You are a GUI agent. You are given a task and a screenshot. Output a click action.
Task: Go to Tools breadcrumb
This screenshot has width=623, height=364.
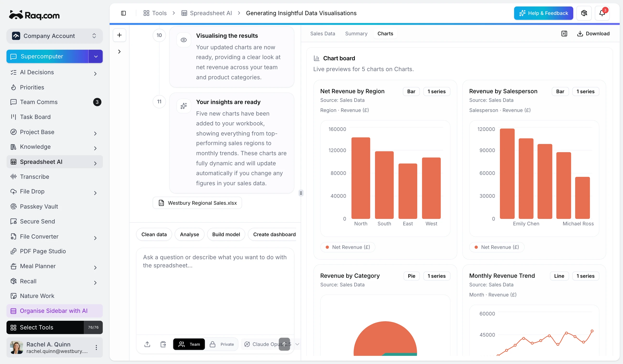click(x=155, y=13)
